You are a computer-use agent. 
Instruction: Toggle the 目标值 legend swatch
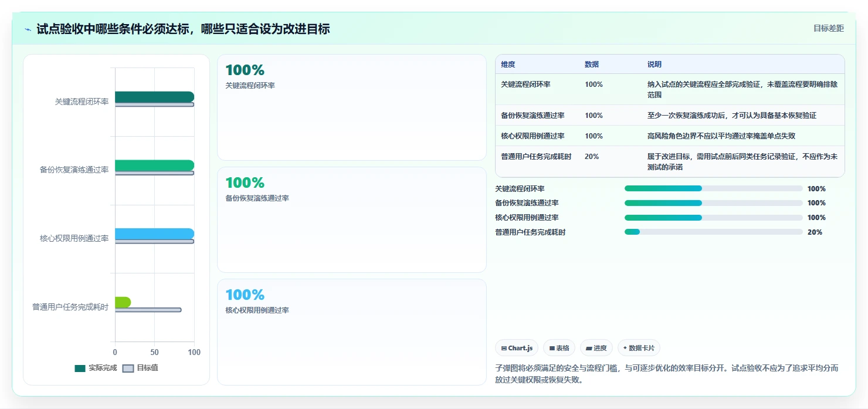(128, 369)
